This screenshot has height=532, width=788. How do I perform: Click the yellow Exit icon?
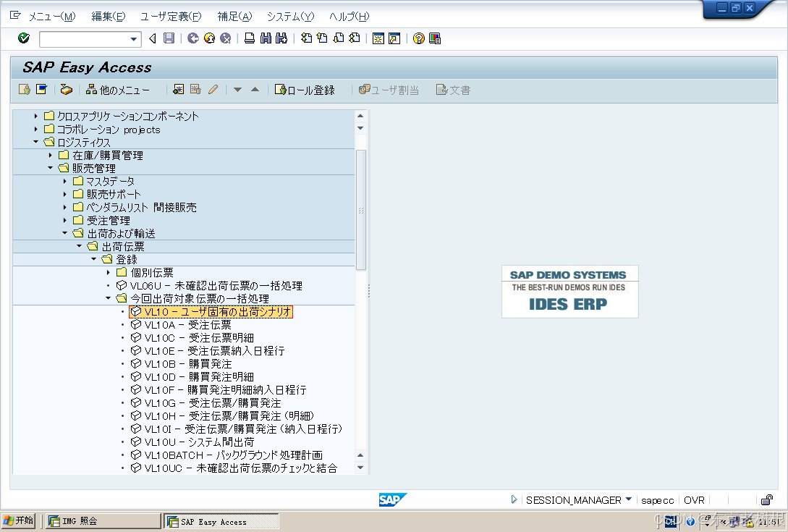(x=210, y=38)
